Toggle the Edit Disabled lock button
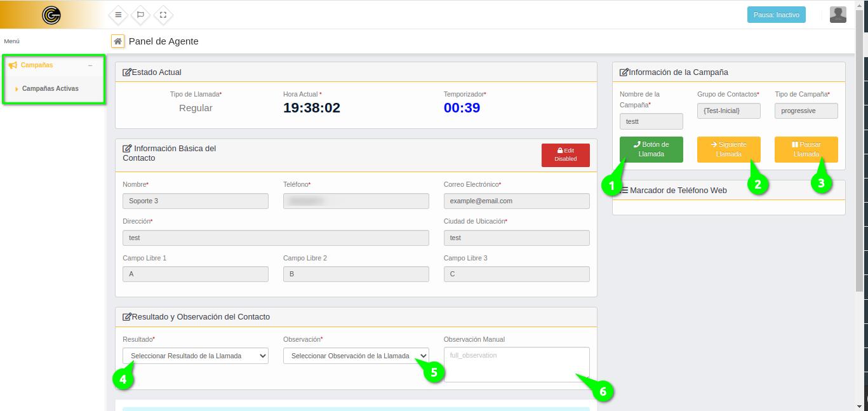 point(565,155)
